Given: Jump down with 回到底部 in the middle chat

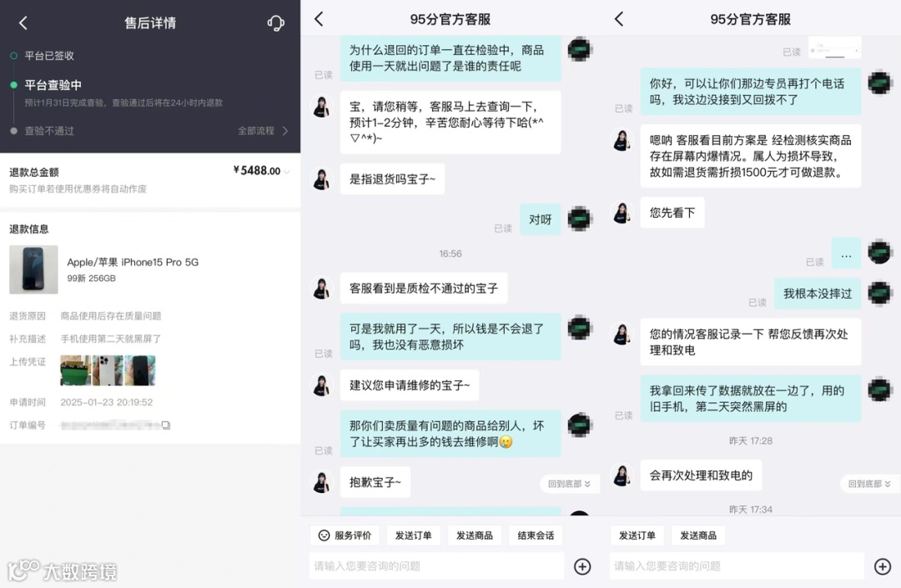Looking at the screenshot, I should [x=570, y=484].
